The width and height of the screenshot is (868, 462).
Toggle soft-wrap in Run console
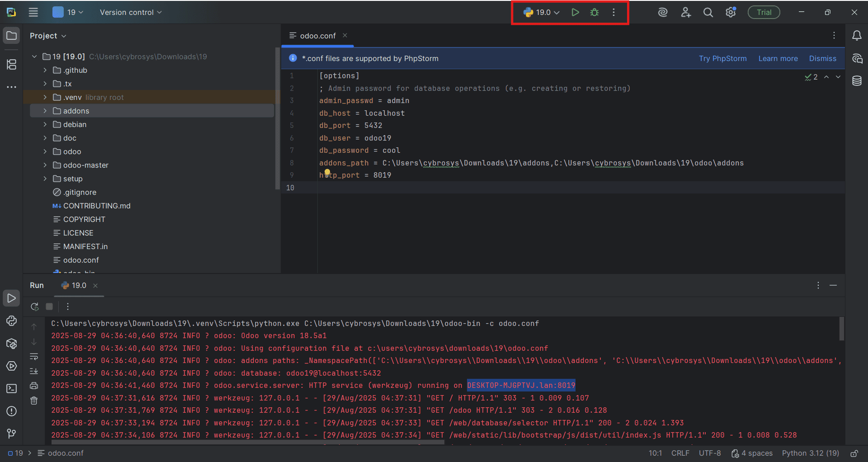point(34,357)
